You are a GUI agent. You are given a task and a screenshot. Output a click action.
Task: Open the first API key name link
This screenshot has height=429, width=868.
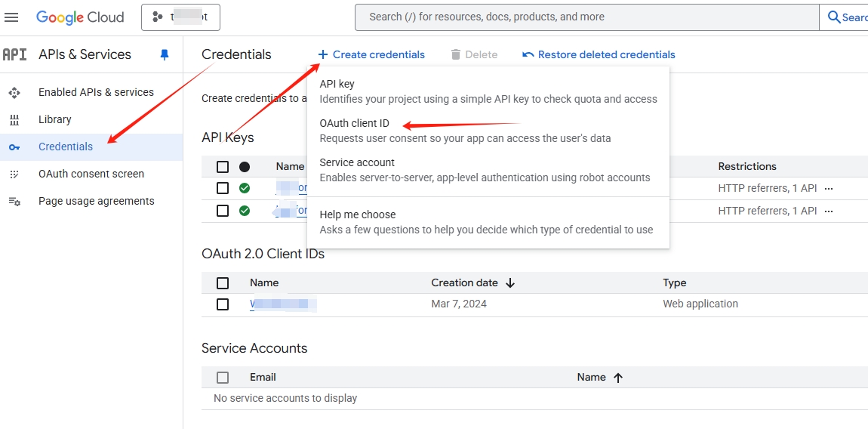(x=291, y=188)
